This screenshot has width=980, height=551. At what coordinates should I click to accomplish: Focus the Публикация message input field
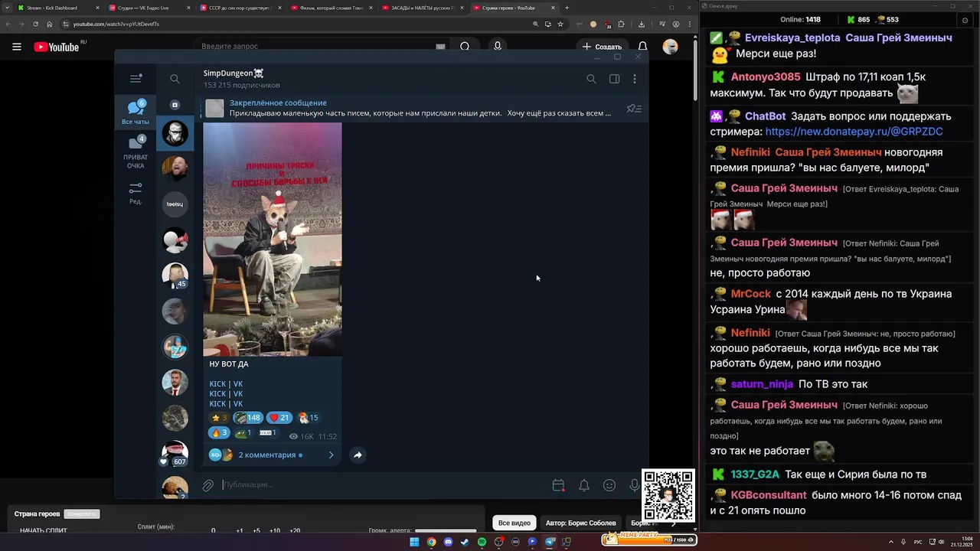point(383,484)
